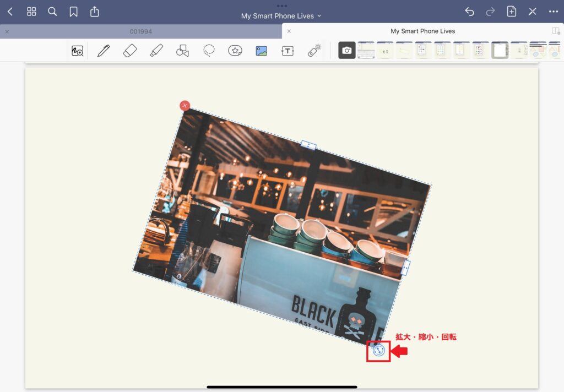Open search in the notebook

[52, 12]
